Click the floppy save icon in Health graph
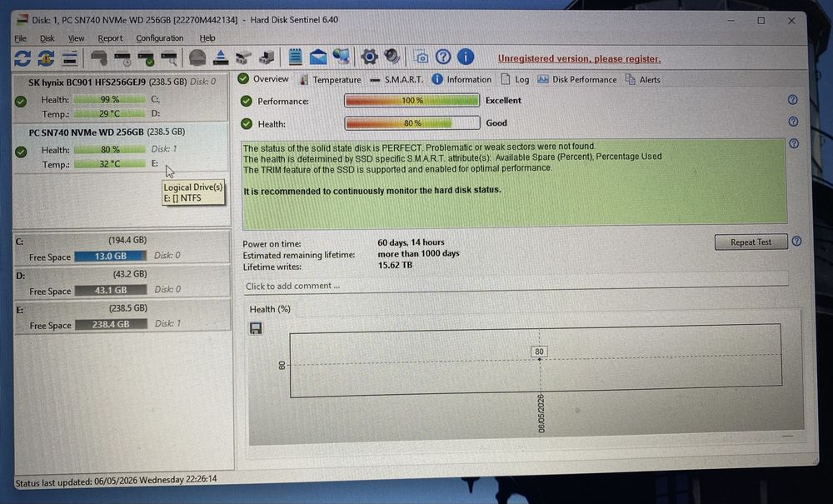 [256, 328]
